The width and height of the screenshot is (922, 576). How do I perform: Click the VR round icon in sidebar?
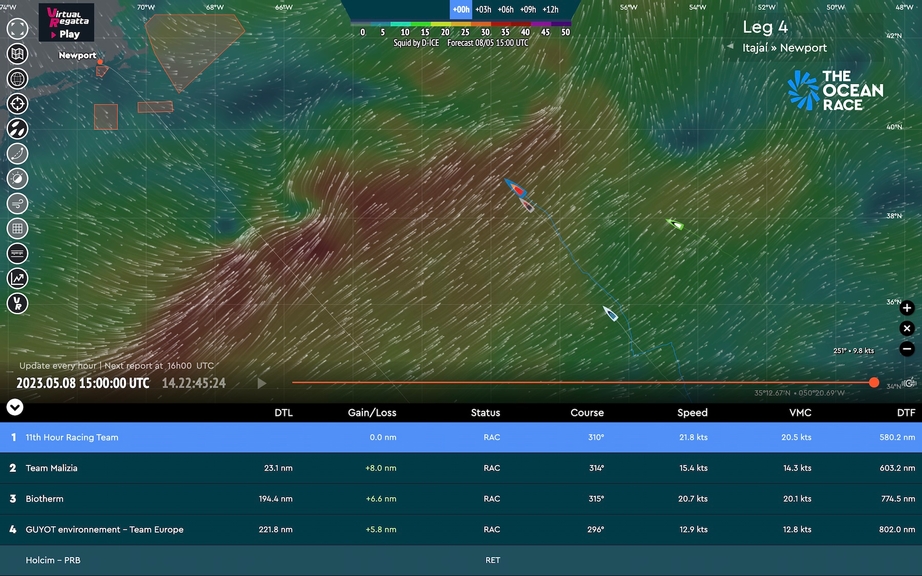(17, 303)
